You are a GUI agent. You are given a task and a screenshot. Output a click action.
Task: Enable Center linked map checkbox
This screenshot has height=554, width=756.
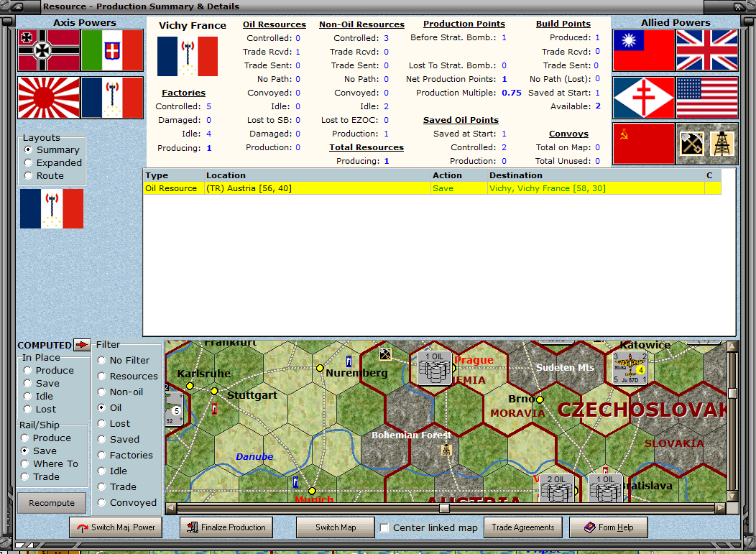pos(384,527)
